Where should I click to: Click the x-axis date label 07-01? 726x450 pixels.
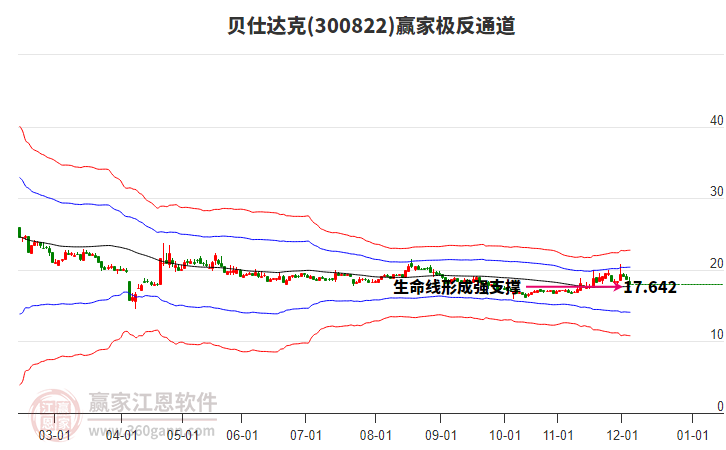(x=306, y=436)
